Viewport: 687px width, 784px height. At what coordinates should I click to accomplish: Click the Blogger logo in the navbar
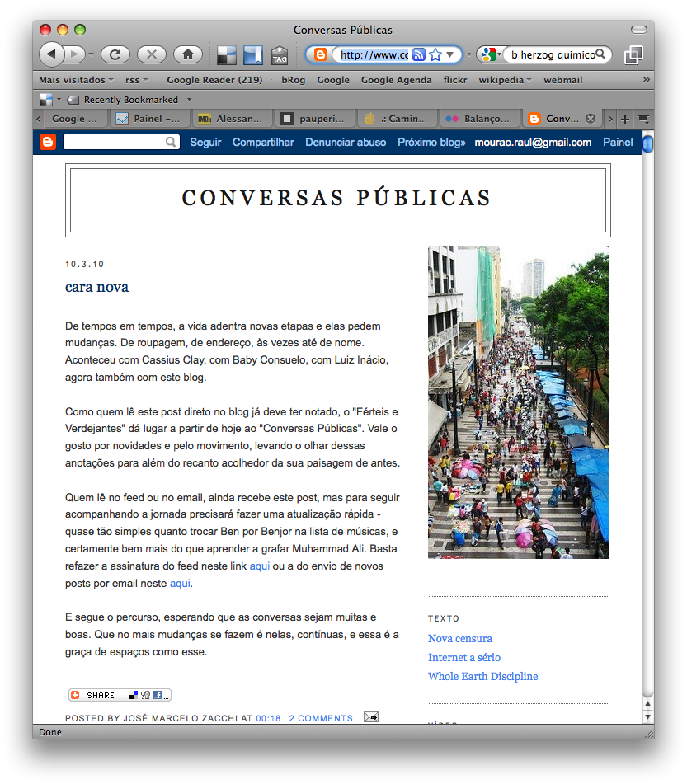click(x=48, y=143)
